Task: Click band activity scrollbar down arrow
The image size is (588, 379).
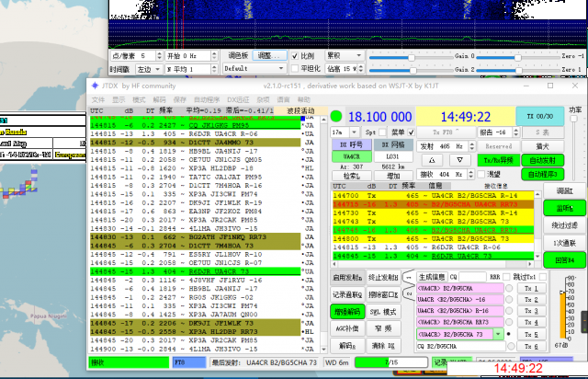Action: tap(323, 350)
